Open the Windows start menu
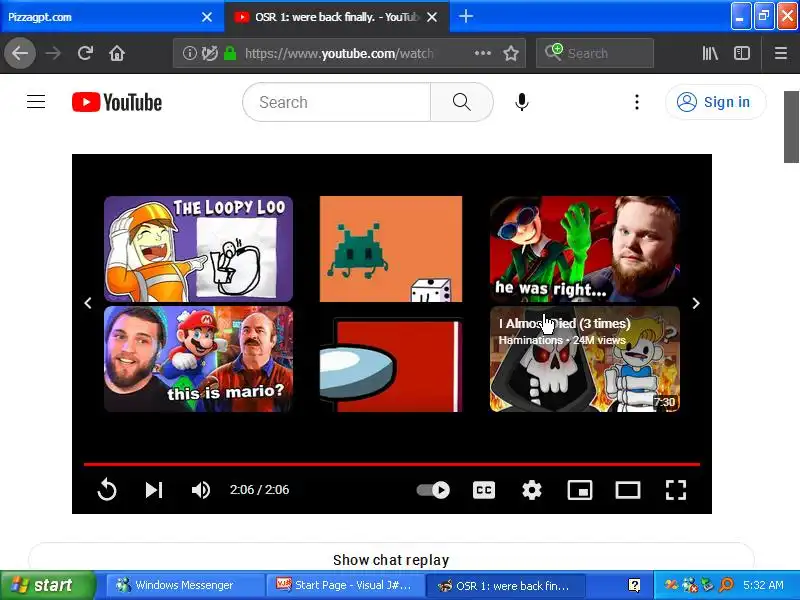Viewport: 800px width, 600px height. tap(47, 585)
